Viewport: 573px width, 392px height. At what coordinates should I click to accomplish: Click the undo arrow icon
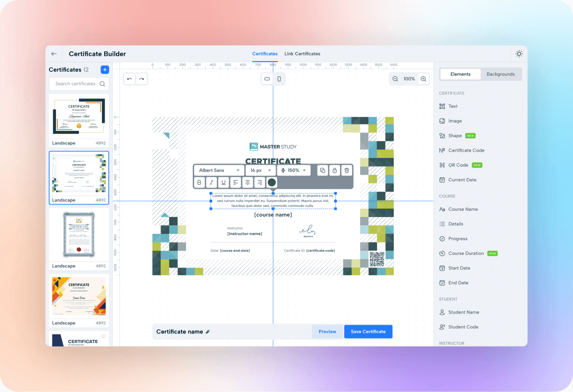(130, 79)
